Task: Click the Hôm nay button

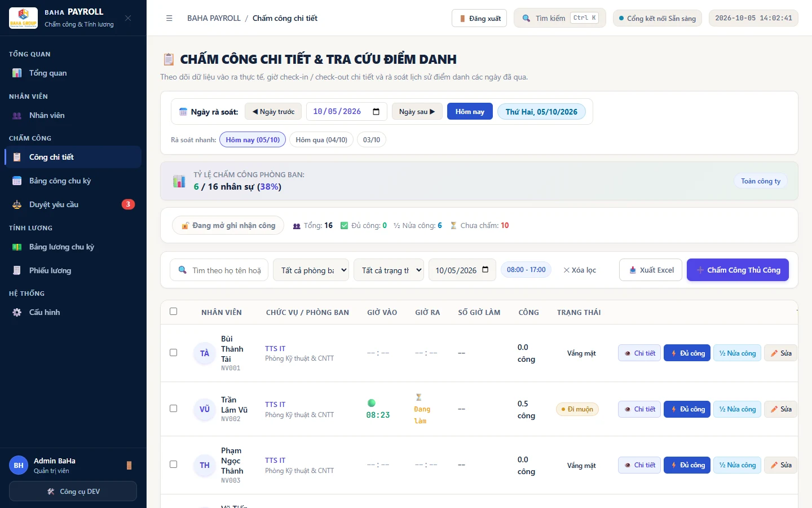Action: point(470,112)
